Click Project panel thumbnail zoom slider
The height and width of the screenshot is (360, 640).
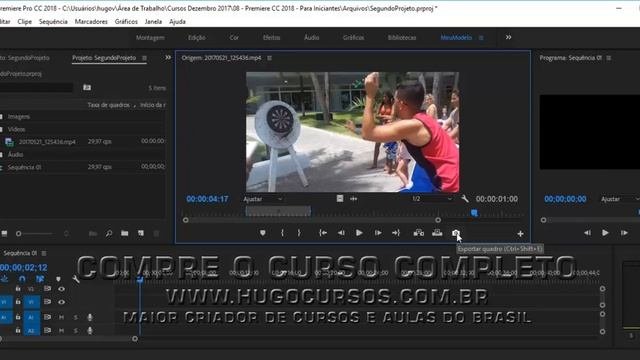[35, 234]
